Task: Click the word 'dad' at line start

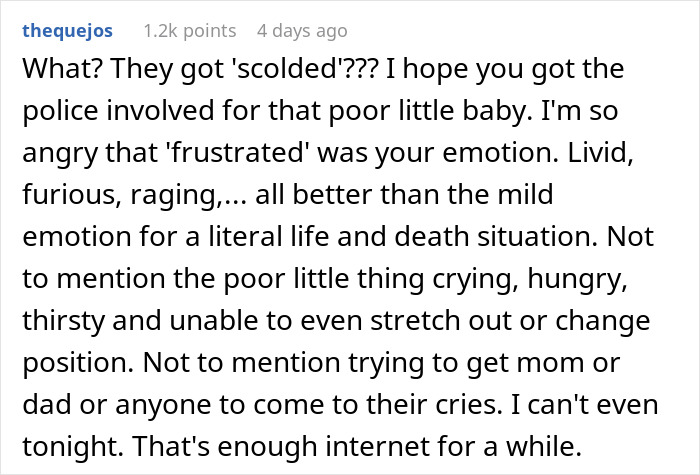Action: (x=46, y=404)
